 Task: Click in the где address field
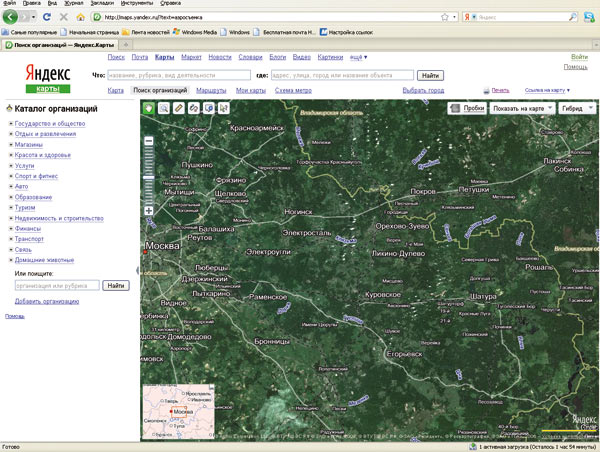click(x=342, y=75)
